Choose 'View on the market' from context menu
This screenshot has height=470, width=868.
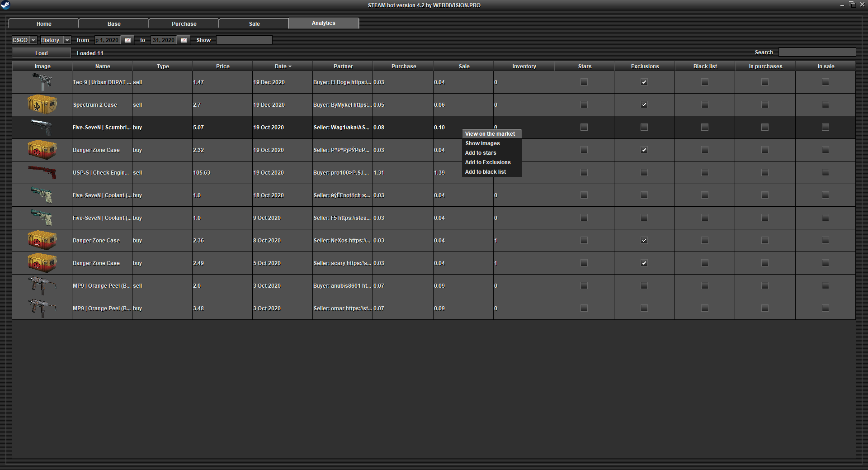(x=490, y=134)
